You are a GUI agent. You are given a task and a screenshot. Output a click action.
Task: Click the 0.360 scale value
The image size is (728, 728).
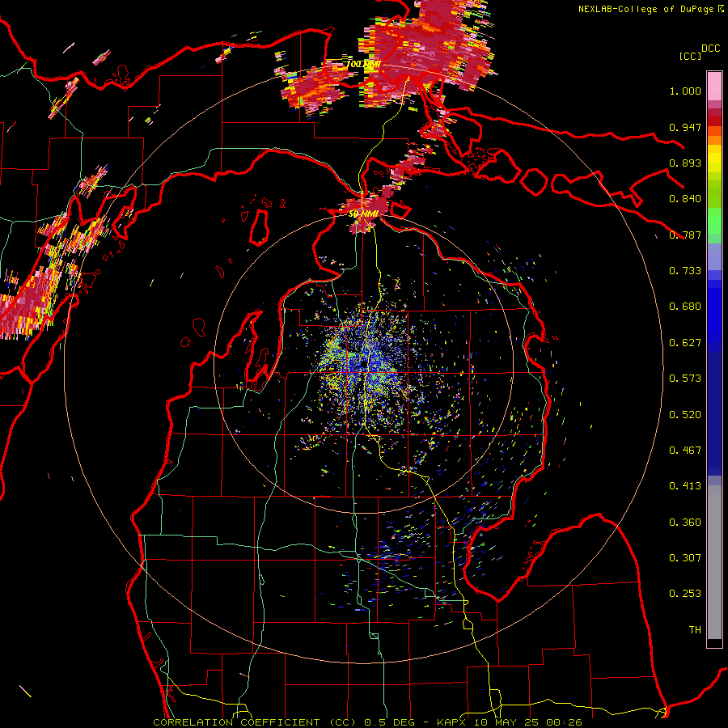coord(685,523)
